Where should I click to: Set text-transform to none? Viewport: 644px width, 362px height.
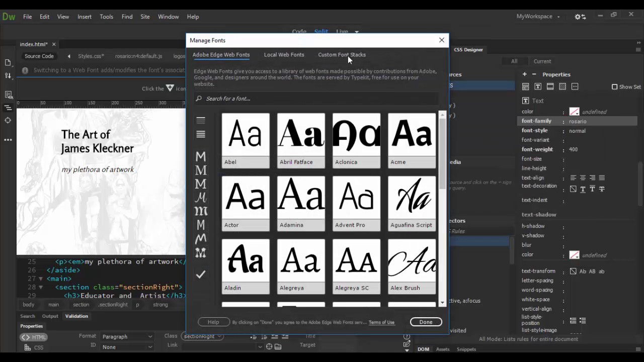[573, 271]
